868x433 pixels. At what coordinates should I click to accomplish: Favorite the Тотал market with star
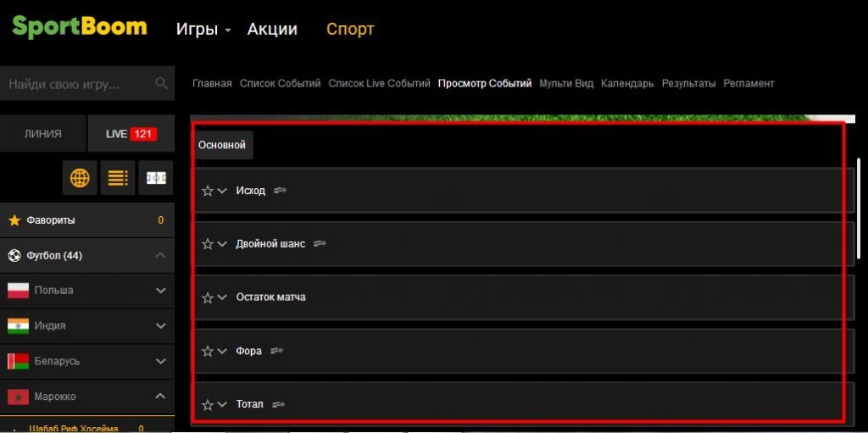[x=208, y=405]
